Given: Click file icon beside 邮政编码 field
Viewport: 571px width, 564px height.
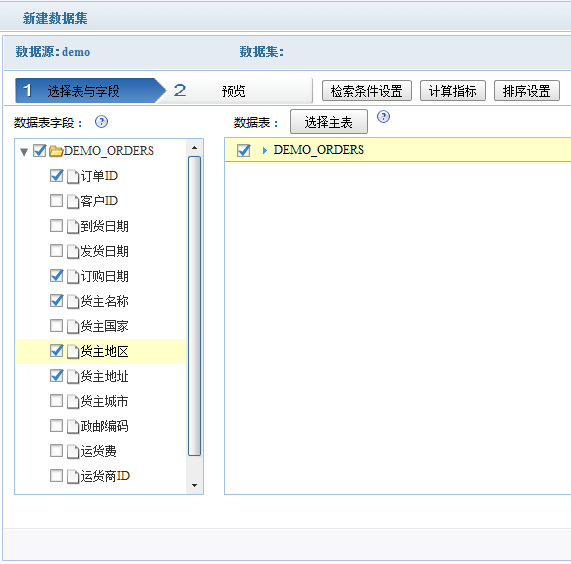Looking at the screenshot, I should pos(73,426).
